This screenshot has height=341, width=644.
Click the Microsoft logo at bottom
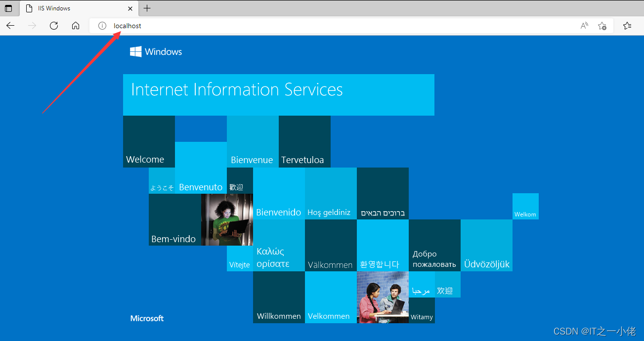click(147, 318)
